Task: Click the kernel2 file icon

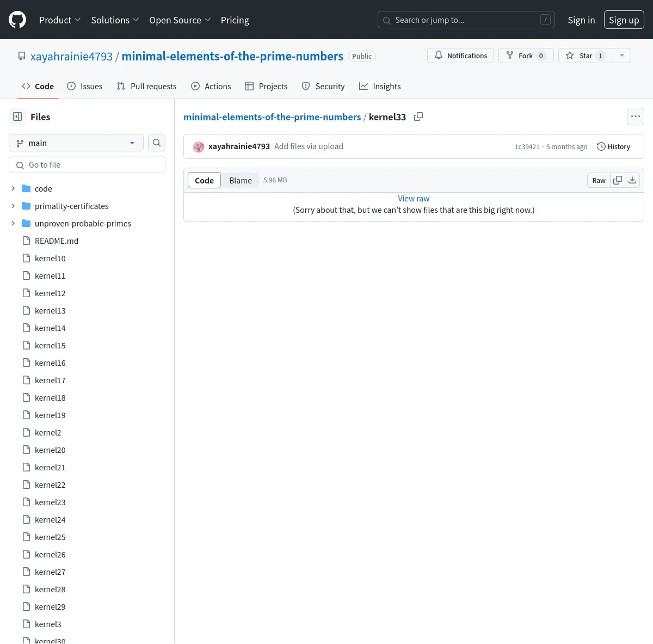Action: tap(26, 432)
